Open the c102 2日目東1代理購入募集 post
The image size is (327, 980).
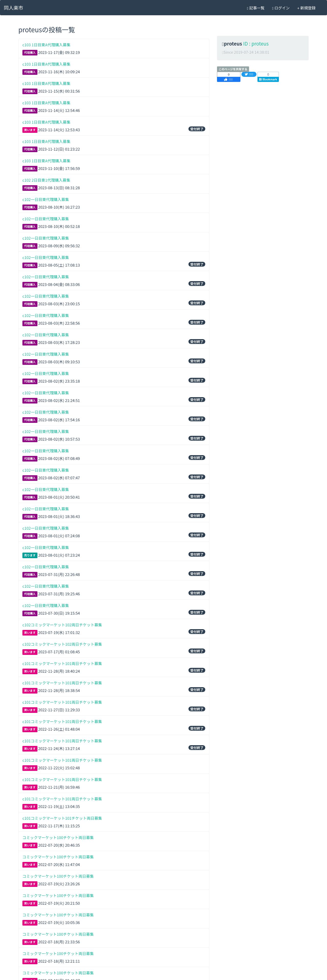[46, 180]
